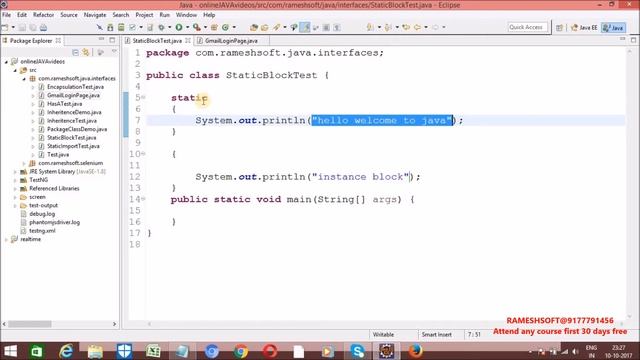
Task: Select StaticImportTest.java in Package Explorer
Action: (73, 146)
